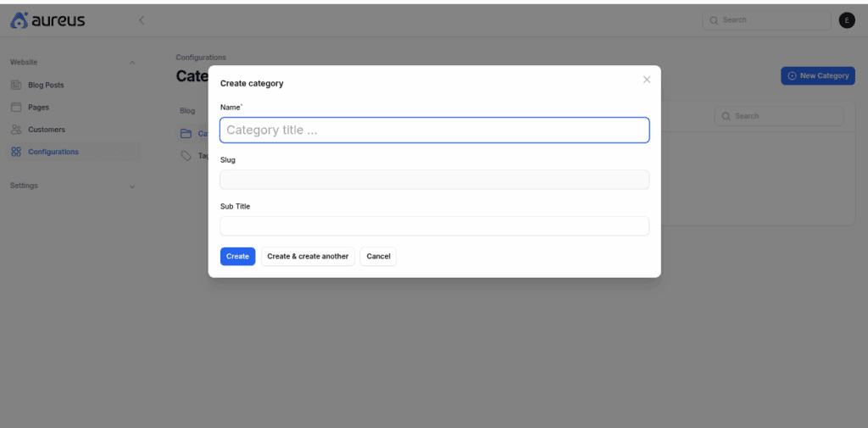The height and width of the screenshot is (428, 868).
Task: Expand the Settings sidebar group
Action: [x=131, y=186]
